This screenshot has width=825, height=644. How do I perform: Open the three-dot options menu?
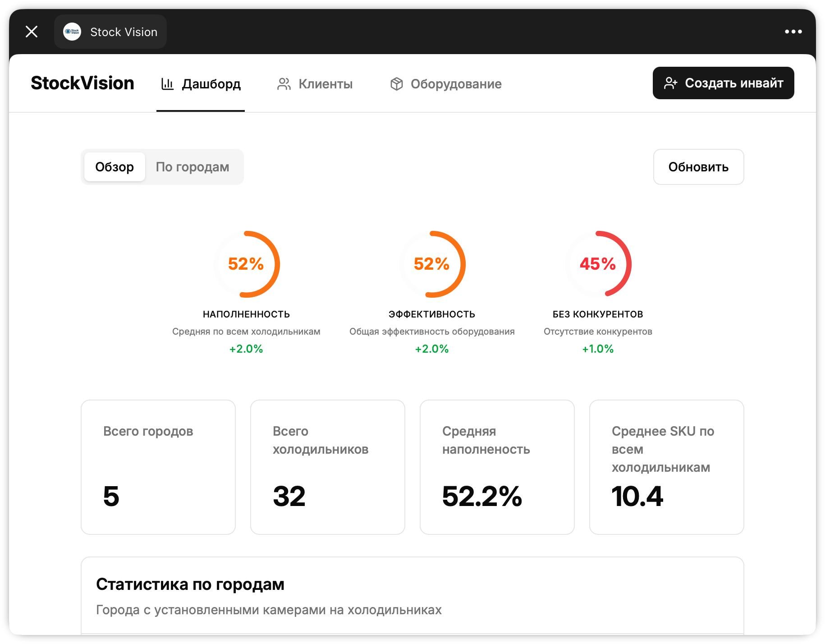(793, 32)
